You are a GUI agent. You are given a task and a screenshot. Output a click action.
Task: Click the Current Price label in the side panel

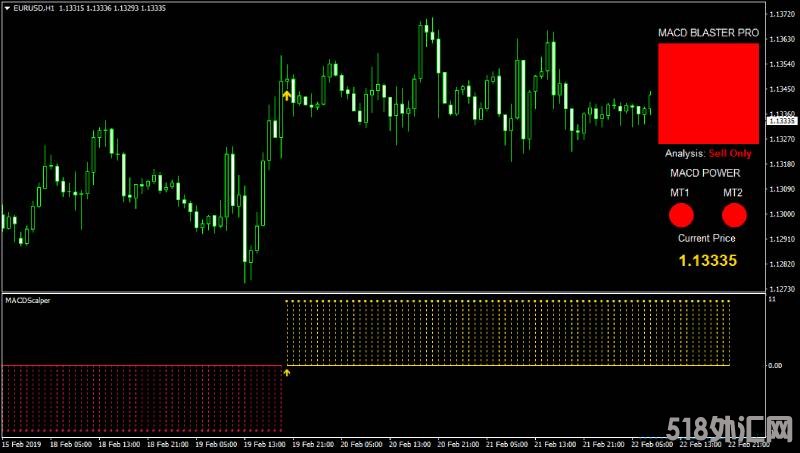707,238
